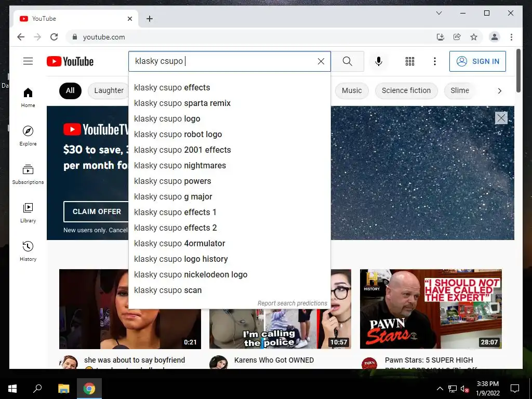Click the Pawn Stars channel avatar

(x=369, y=364)
